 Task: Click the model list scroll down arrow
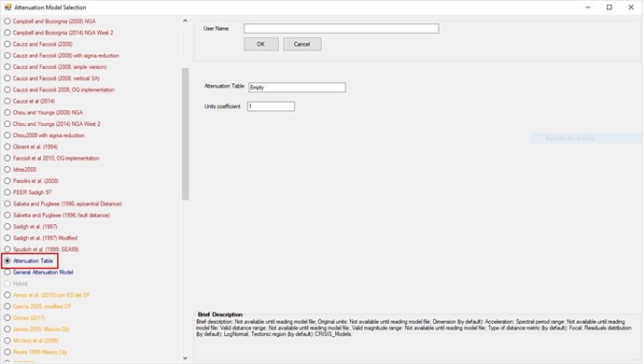(x=185, y=358)
